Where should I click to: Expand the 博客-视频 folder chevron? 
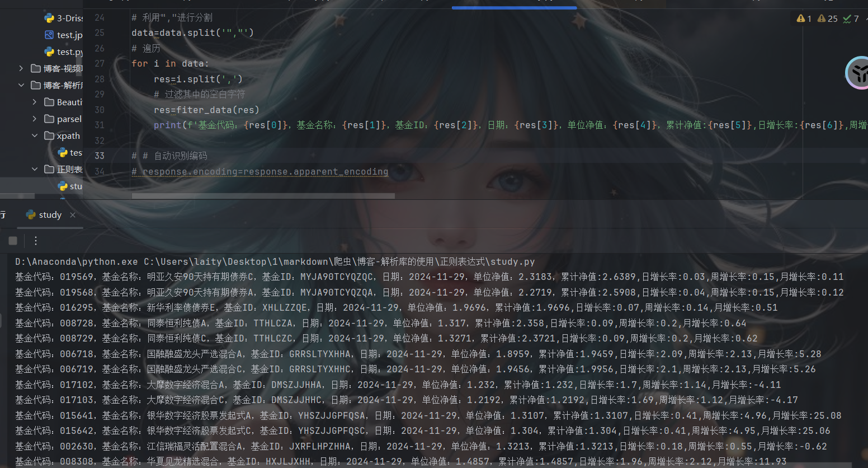tap(21, 68)
